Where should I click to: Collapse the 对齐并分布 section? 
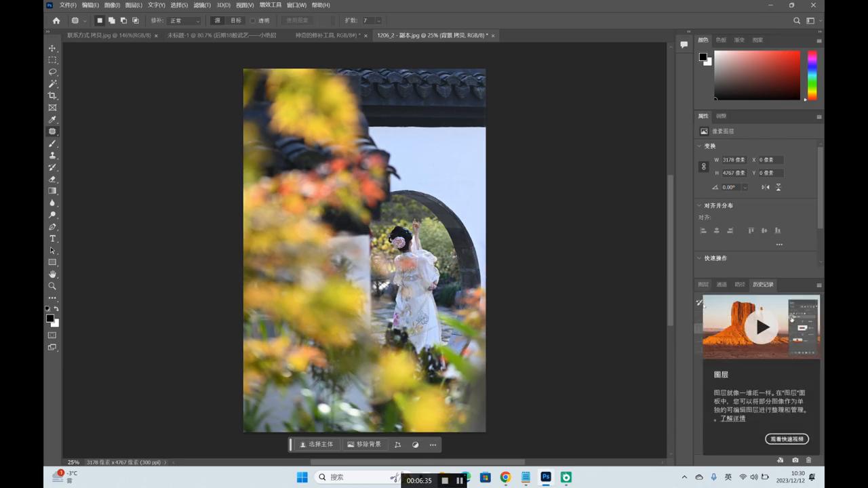(699, 205)
